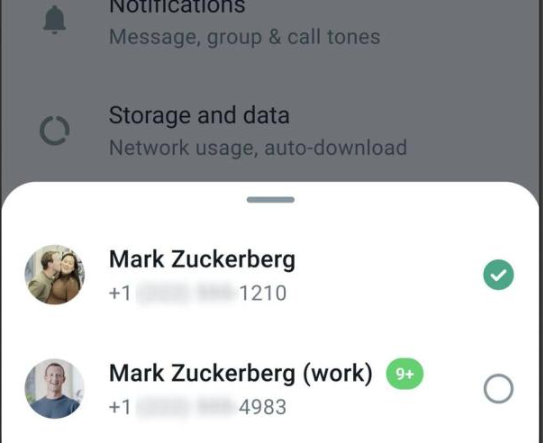Image resolution: width=543 pixels, height=448 pixels.
Task: Tap the white tick inside green circle
Action: coord(498,275)
